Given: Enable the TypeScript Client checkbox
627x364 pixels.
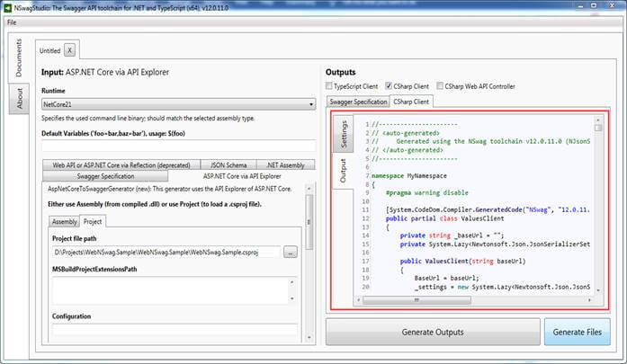Looking at the screenshot, I should tap(328, 86).
